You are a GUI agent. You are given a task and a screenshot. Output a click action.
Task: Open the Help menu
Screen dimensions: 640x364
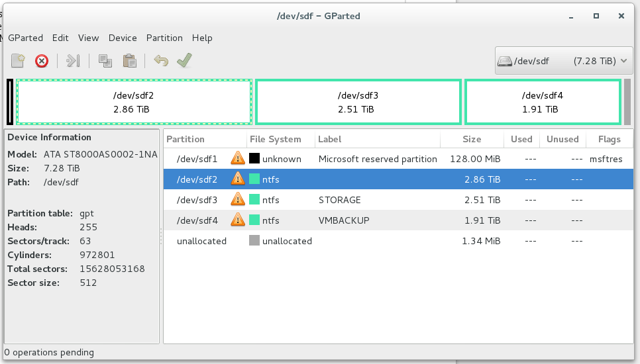click(202, 38)
